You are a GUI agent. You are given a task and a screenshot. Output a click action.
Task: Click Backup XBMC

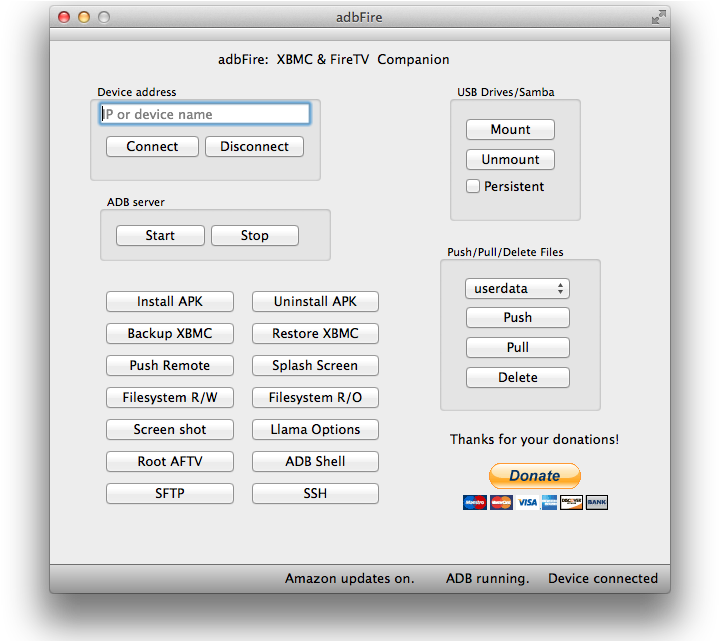[170, 333]
